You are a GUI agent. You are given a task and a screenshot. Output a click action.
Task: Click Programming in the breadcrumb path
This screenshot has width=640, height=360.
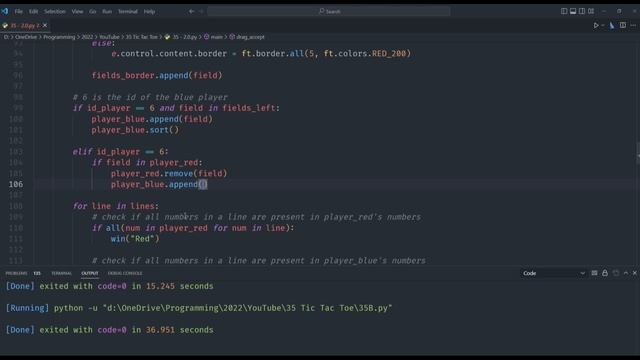pos(59,37)
